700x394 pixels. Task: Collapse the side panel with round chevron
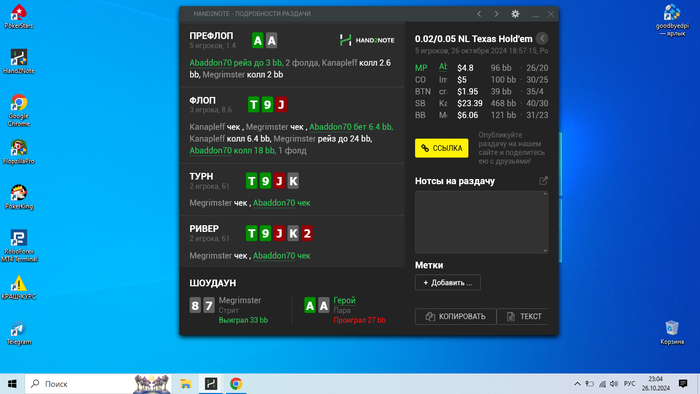coord(542,38)
